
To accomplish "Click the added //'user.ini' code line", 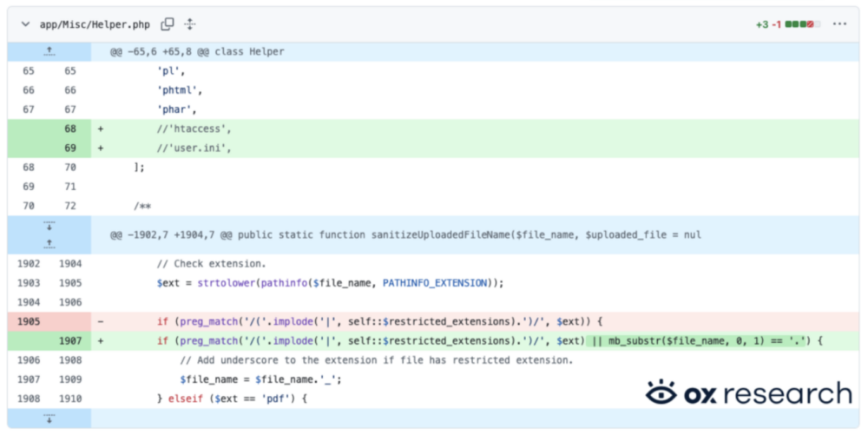I will click(194, 148).
